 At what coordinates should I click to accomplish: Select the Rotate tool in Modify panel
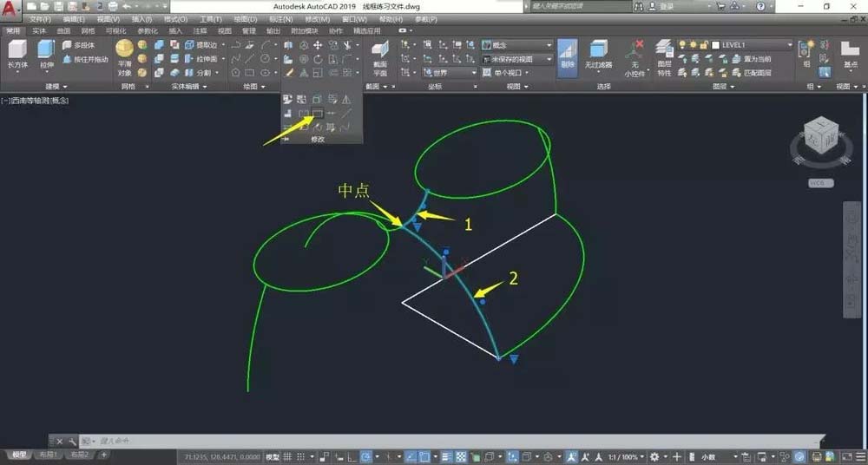[318, 59]
